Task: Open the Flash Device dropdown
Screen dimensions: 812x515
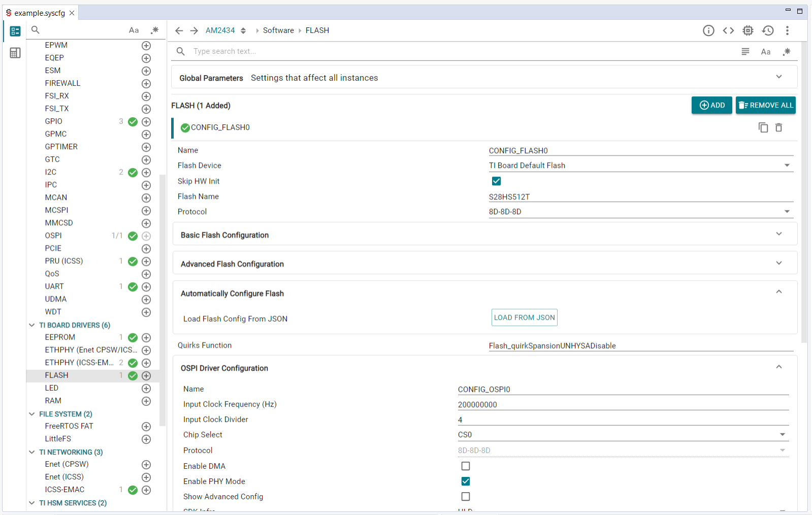Action: [x=640, y=165]
